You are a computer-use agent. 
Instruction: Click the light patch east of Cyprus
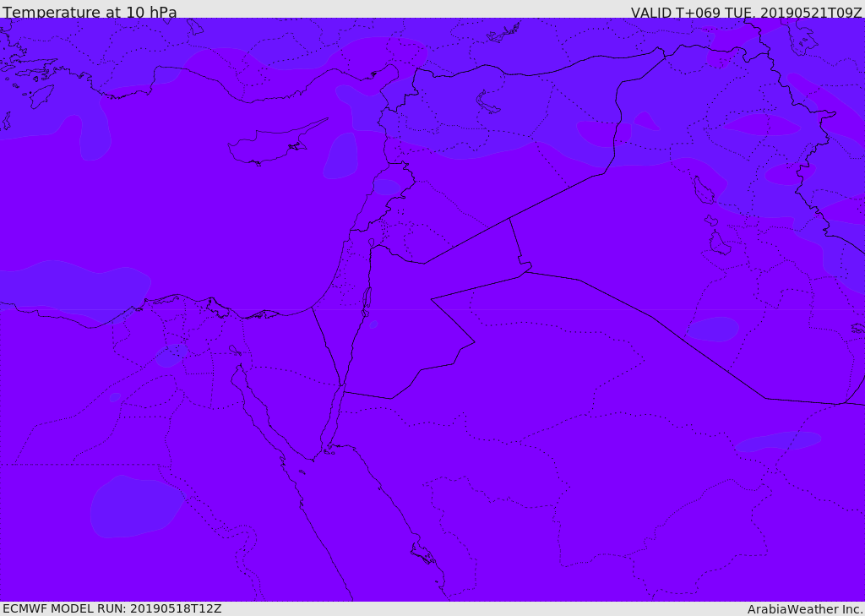pyautogui.click(x=341, y=156)
